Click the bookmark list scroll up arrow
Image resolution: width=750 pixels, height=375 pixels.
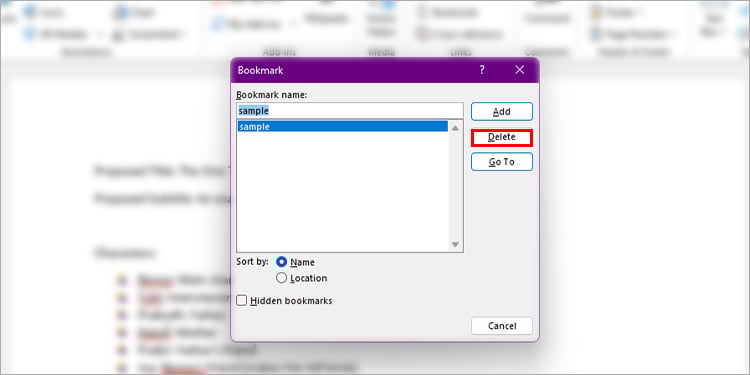tap(455, 128)
